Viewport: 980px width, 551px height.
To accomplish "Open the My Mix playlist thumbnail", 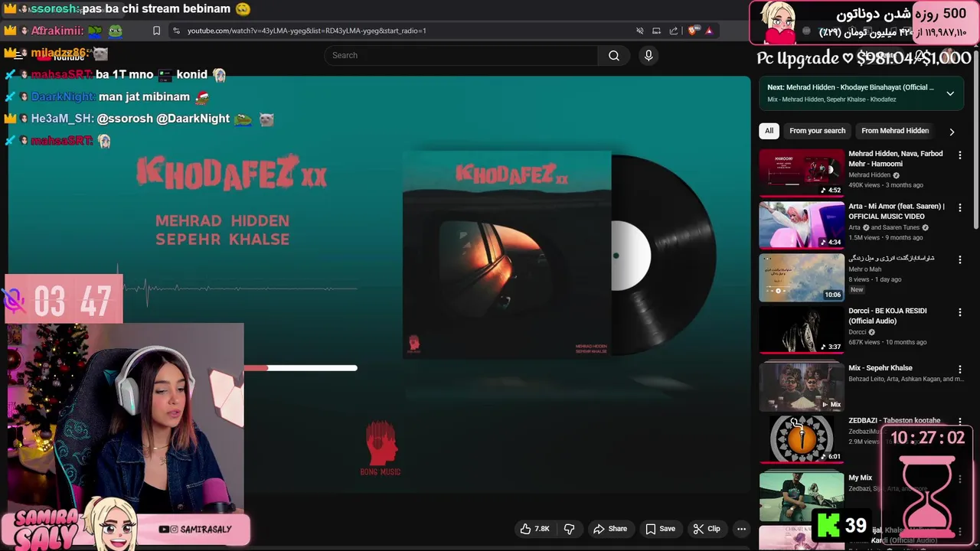I will [802, 496].
